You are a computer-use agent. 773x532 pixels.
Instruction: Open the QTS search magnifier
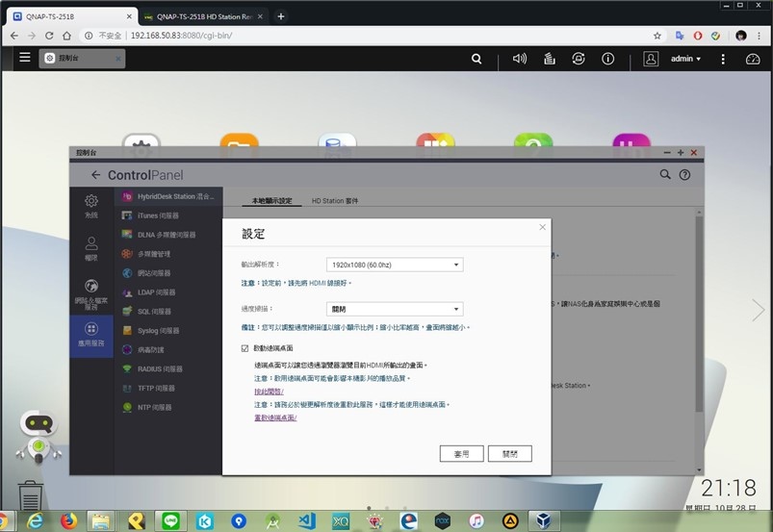[477, 59]
